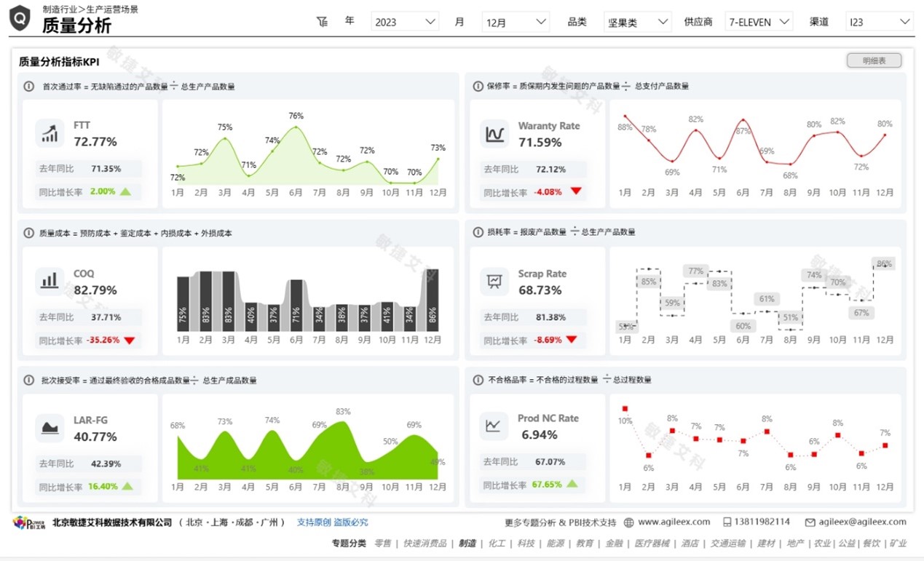Click the Prod NC Rate trend icon
The image size is (924, 561).
click(x=494, y=426)
